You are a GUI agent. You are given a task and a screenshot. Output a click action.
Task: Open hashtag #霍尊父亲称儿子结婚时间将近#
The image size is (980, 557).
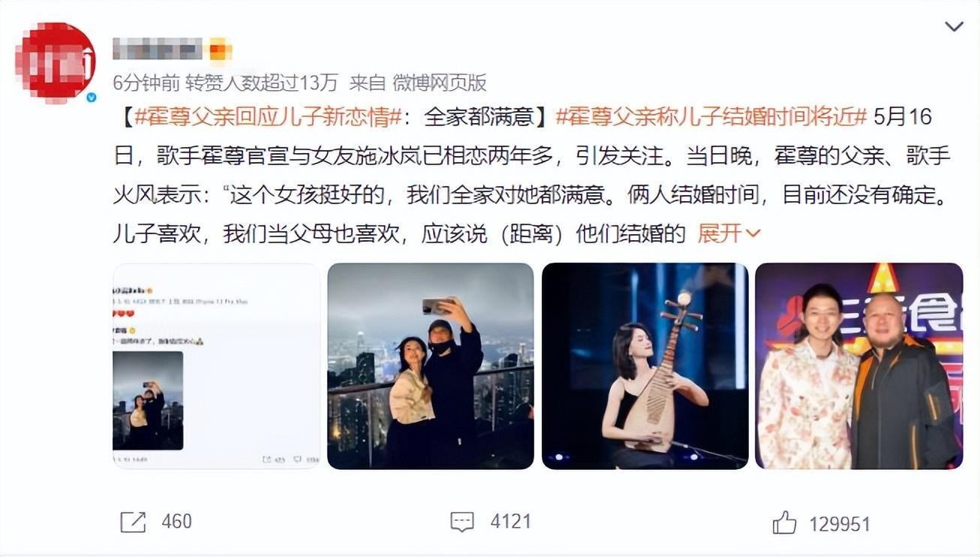click(711, 117)
